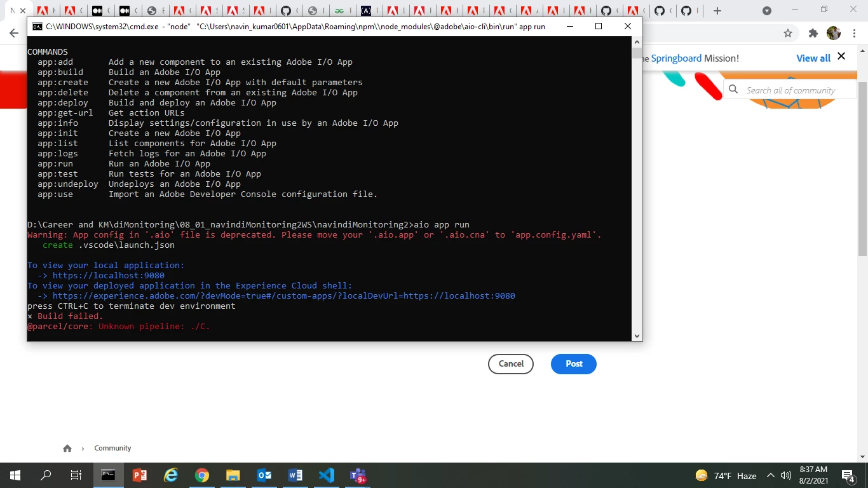Expand hidden system tray icons chevron
Image resolution: width=868 pixels, height=488 pixels.
pyautogui.click(x=770, y=475)
